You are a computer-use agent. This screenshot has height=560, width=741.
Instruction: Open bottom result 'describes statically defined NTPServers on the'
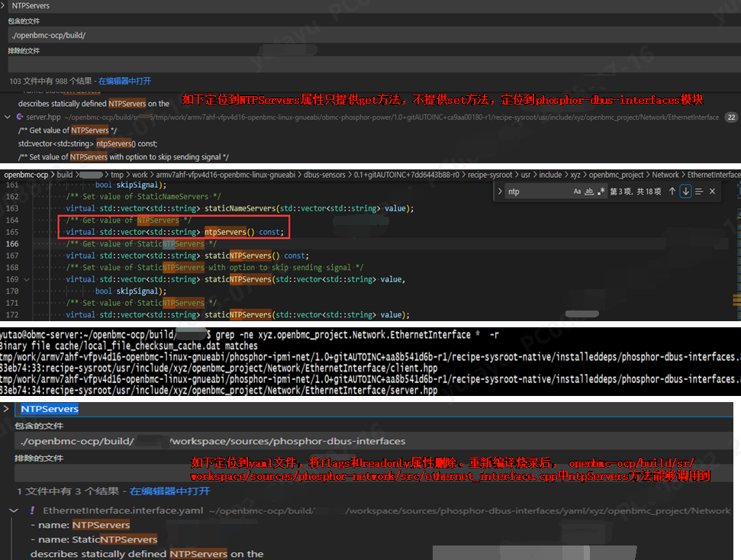click(147, 554)
